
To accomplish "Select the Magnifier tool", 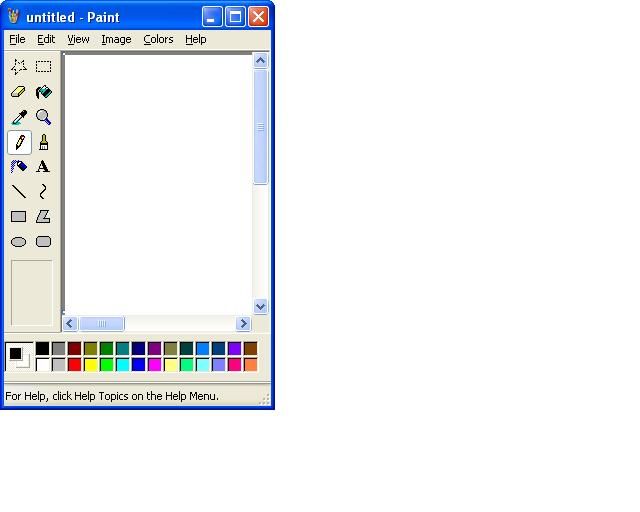I will 43,117.
